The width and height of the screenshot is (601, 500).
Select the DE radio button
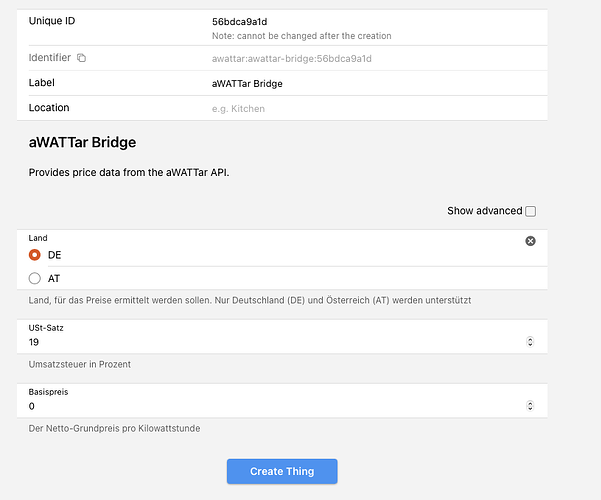tap(34, 255)
